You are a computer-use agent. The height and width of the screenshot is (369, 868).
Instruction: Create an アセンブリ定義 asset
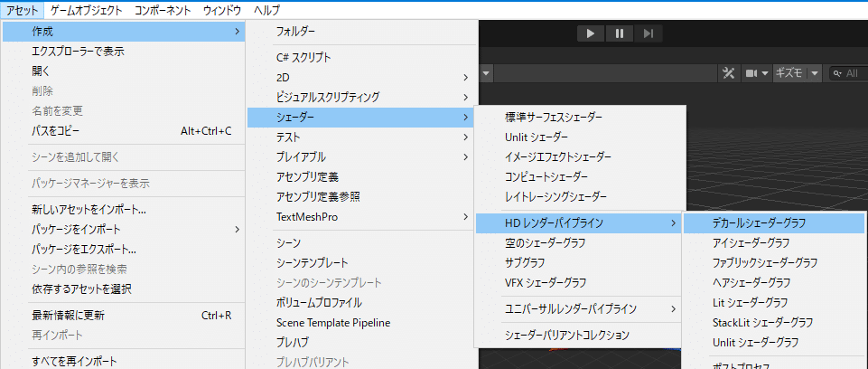(x=361, y=176)
